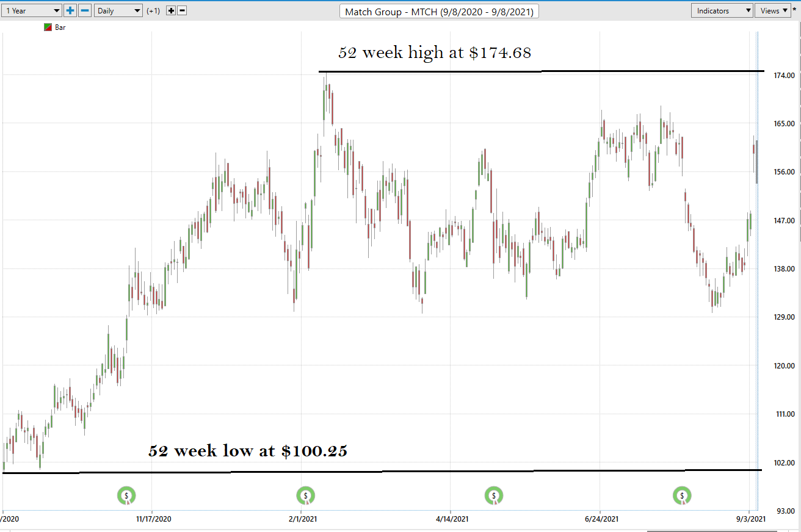Click the earnings dollar marker at 2/1/2021
The width and height of the screenshot is (801, 532).
305,496
